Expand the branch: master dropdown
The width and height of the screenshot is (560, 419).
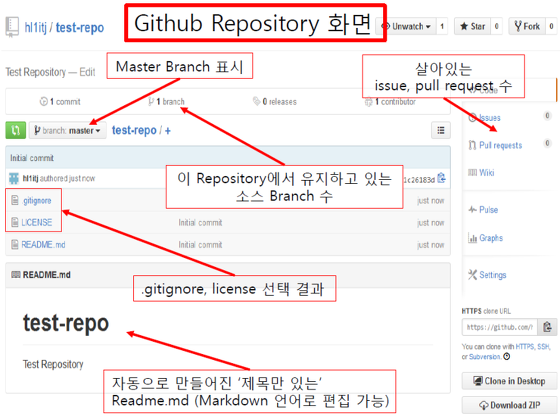pos(68,130)
